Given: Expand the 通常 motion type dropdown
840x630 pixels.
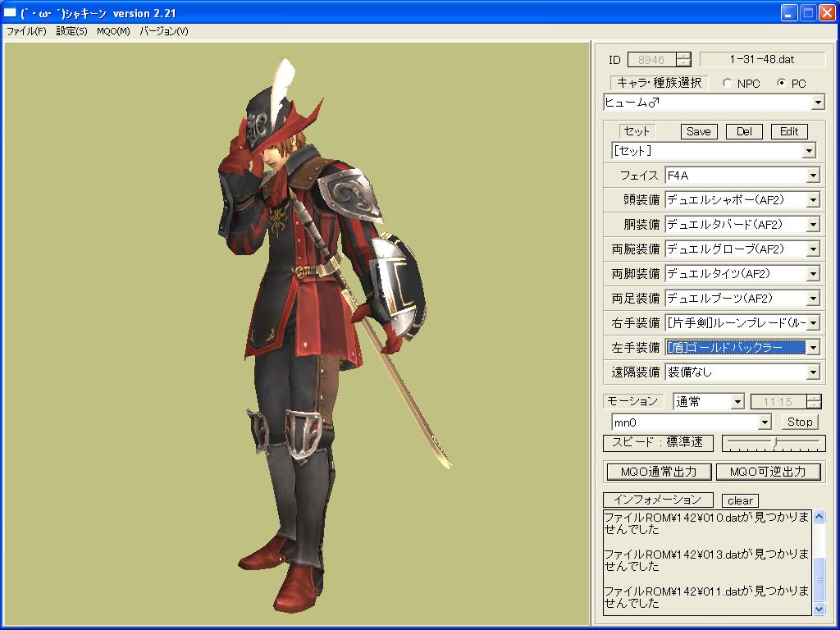Looking at the screenshot, I should pyautogui.click(x=737, y=401).
